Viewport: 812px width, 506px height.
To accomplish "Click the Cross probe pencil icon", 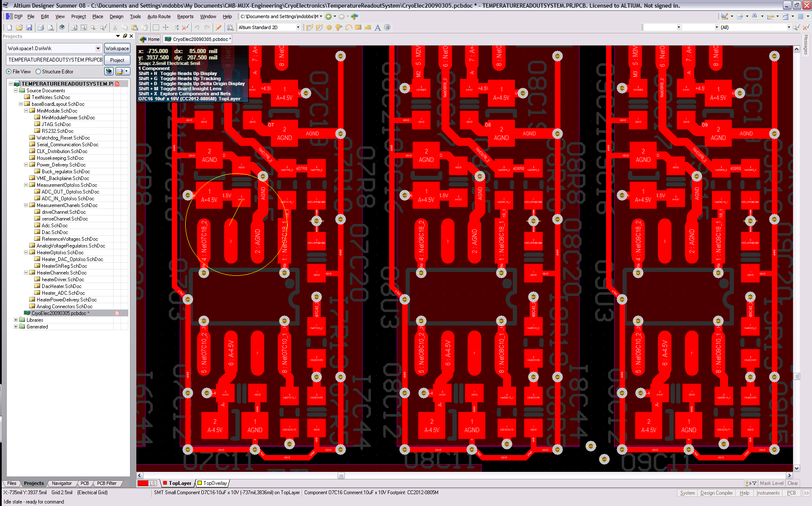I will coord(218,27).
